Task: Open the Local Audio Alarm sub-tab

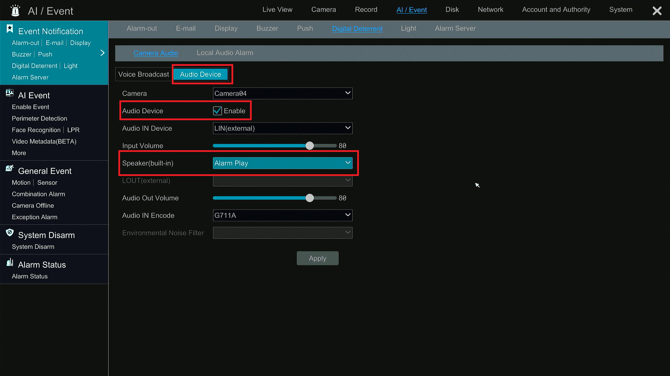Action: click(x=225, y=53)
